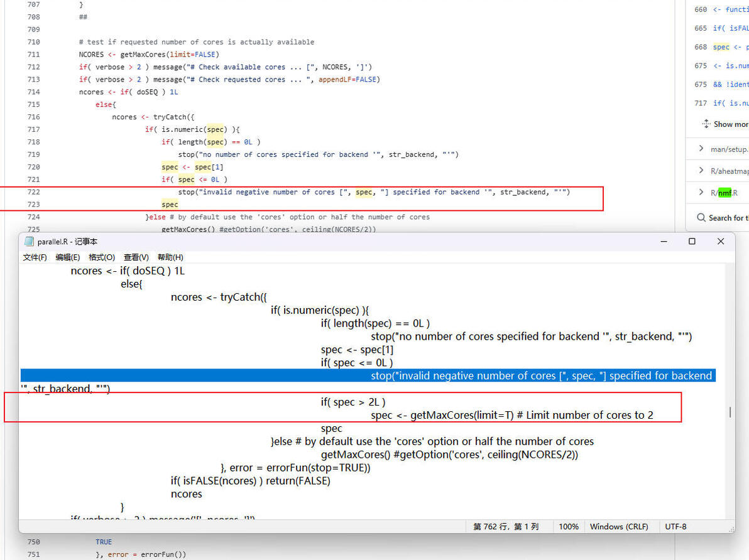Click 'Windows (CRLF)' status bar entry
The image size is (749, 560).
[x=619, y=527]
